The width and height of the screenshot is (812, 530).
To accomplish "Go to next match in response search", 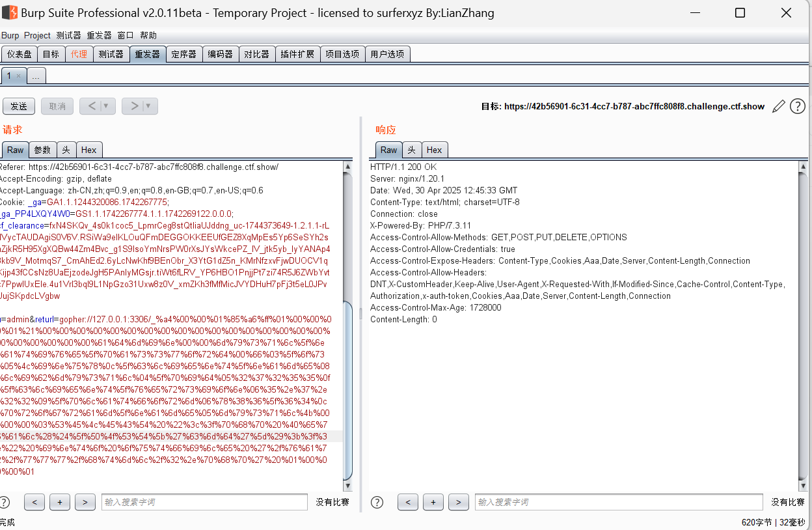I will pyautogui.click(x=459, y=502).
